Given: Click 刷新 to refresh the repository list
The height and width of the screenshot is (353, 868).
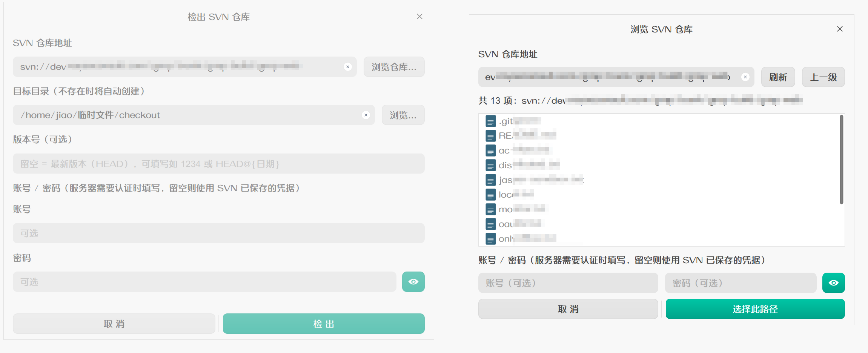Looking at the screenshot, I should [778, 77].
